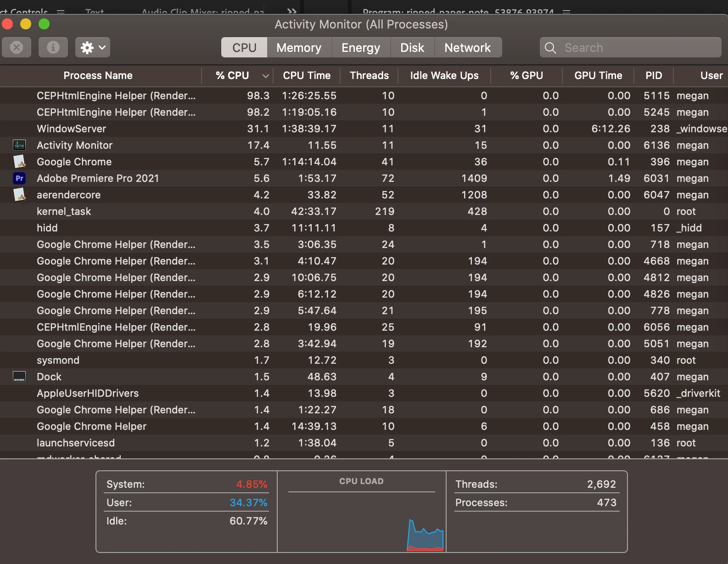Select CEPHtmlEngine Helper with PID 5115
The image size is (728, 564).
click(x=364, y=96)
